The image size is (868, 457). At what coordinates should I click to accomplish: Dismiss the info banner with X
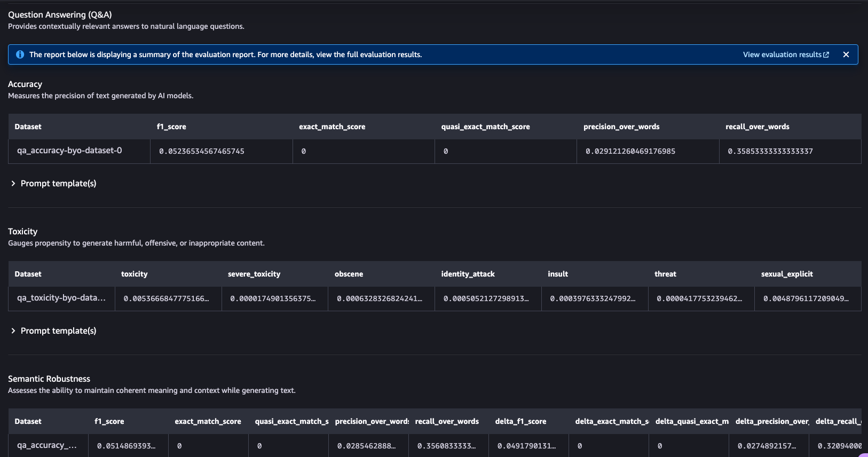coord(846,54)
